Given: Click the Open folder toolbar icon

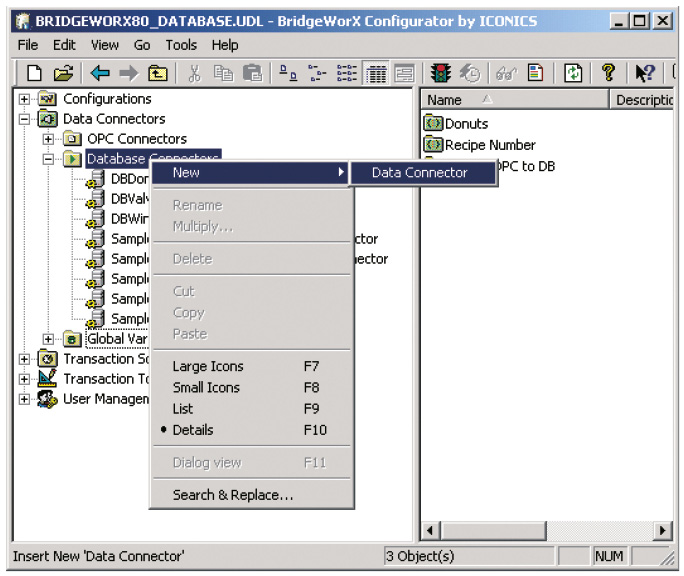Looking at the screenshot, I should click(63, 73).
